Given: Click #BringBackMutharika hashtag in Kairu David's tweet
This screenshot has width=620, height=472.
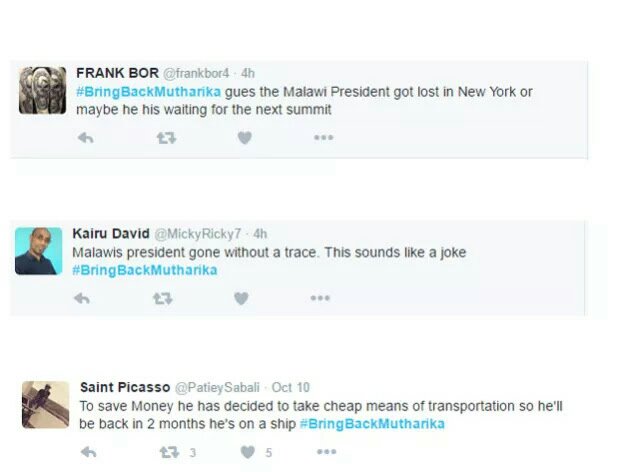Looking at the screenshot, I should (144, 270).
